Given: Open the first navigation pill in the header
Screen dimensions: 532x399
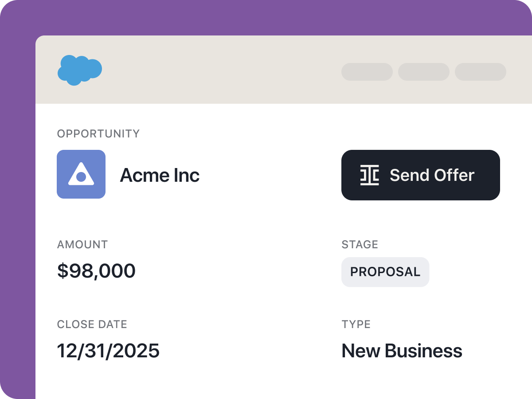Looking at the screenshot, I should pos(367,72).
